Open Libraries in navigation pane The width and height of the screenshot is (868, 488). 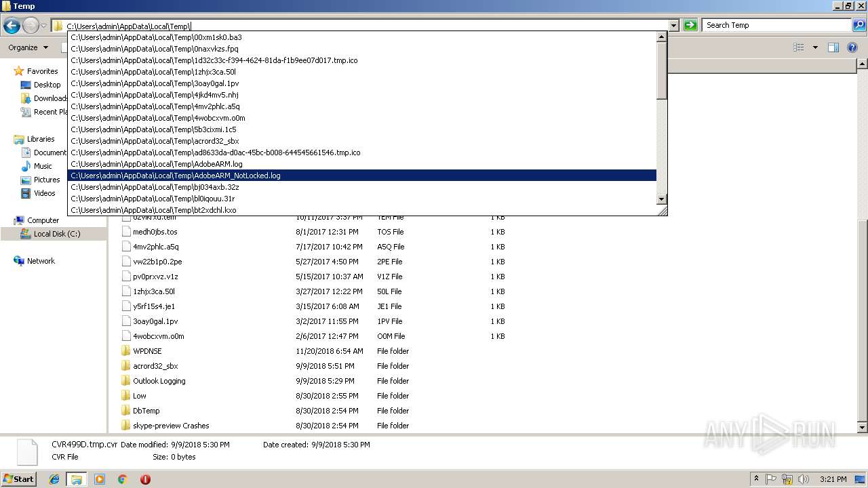41,139
